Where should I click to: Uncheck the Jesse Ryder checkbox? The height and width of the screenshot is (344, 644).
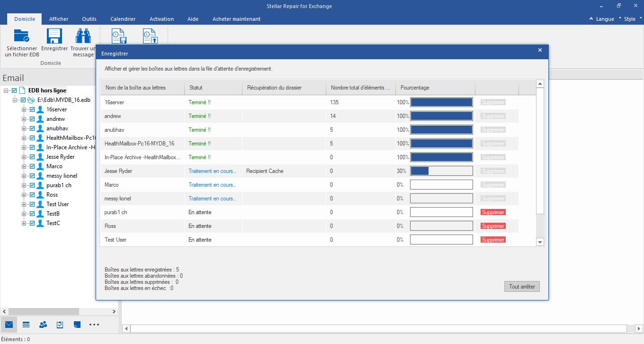pyautogui.click(x=32, y=157)
